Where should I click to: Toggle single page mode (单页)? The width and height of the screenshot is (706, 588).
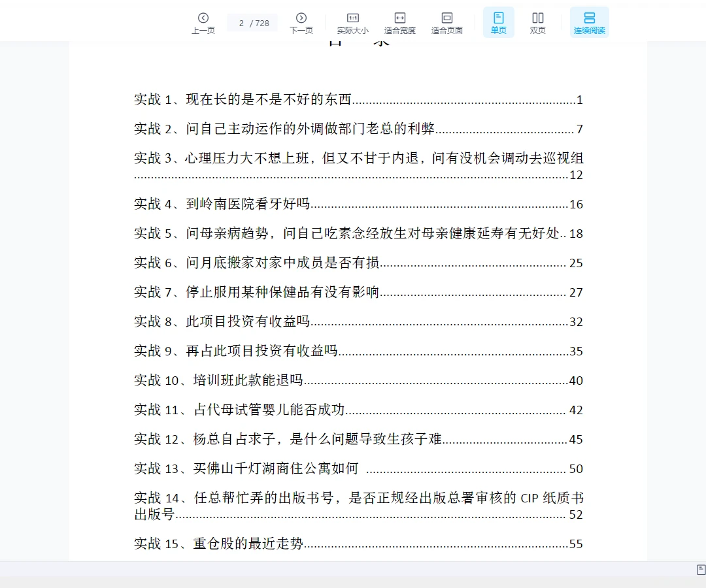click(498, 22)
